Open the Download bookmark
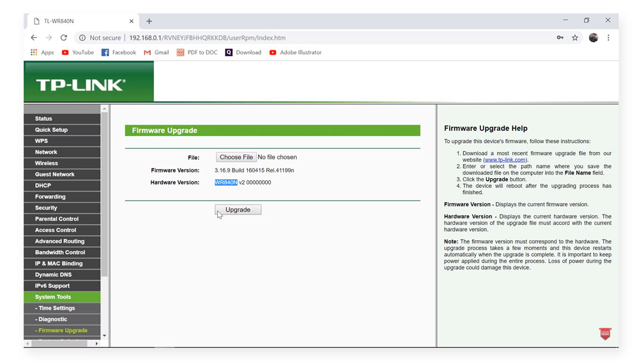This screenshot has height=364, width=639. (243, 52)
